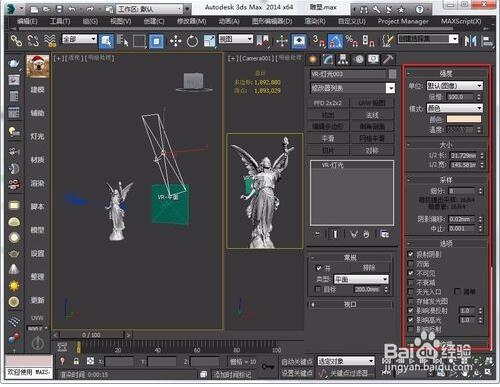Toggle the 3D Snaps icon
500x387 pixels.
point(319,41)
